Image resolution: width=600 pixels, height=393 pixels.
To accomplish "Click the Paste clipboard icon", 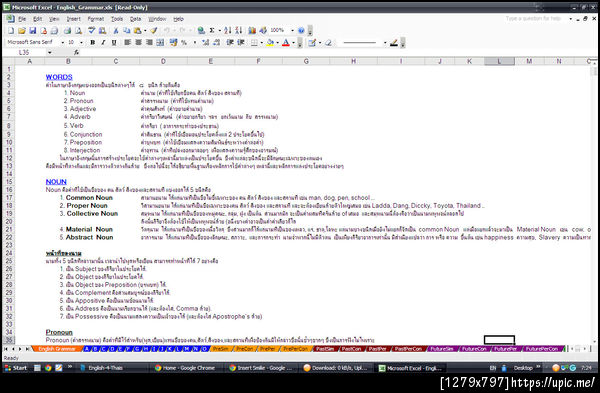I will [137, 31].
